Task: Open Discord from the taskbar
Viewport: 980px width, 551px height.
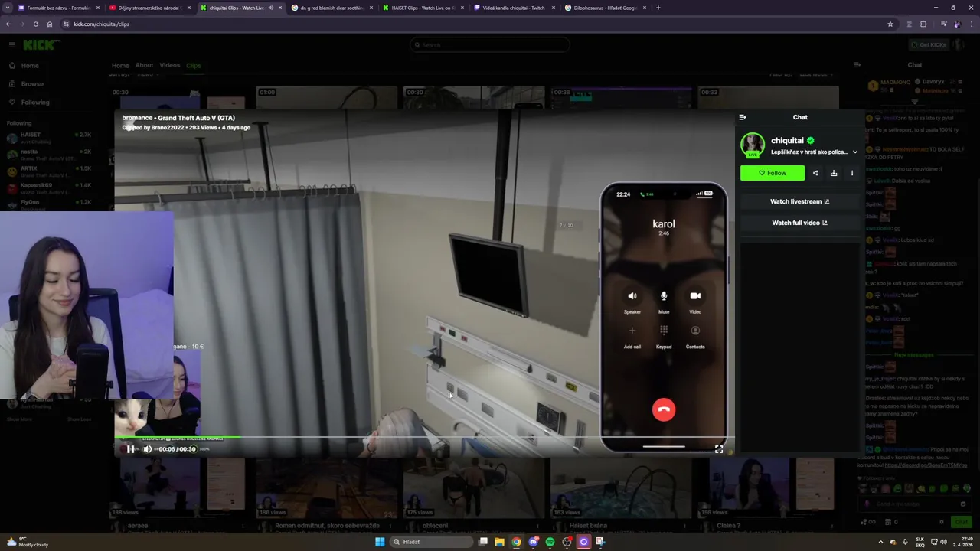Action: (533, 542)
